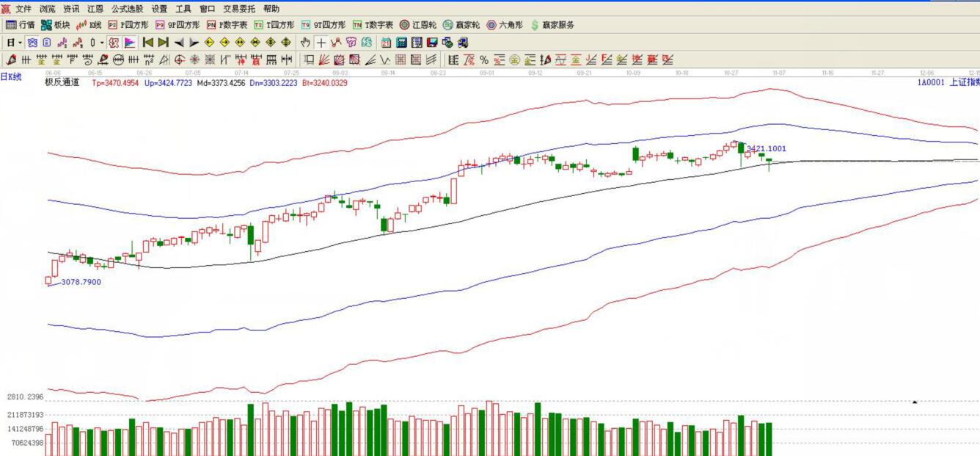
Task: Click the calendar date icon
Action: tap(386, 43)
